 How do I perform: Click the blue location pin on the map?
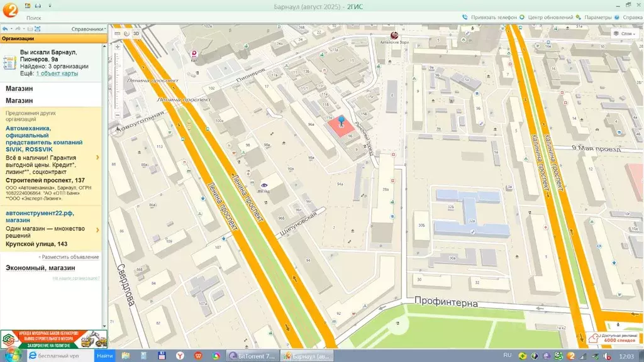(341, 120)
